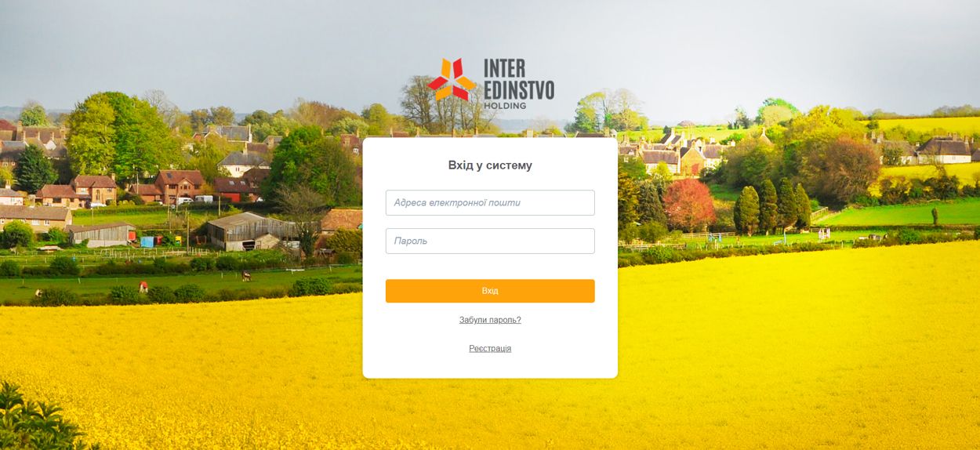Go to the Реєстрація page link
This screenshot has width=980, height=450.
click(490, 348)
